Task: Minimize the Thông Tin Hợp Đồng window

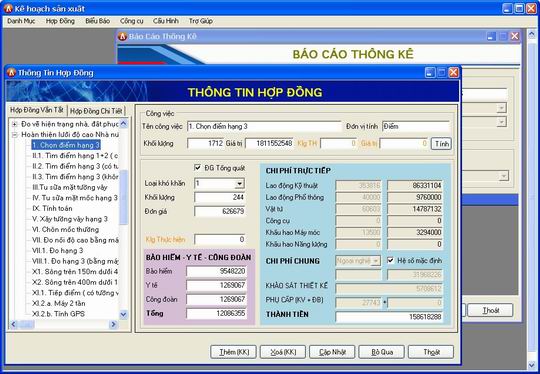Action: point(430,72)
